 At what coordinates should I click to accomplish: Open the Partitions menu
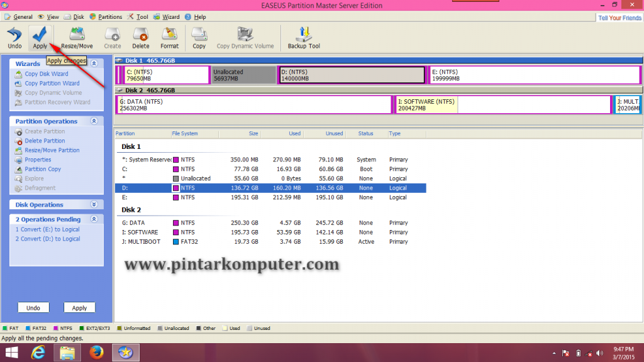106,17
